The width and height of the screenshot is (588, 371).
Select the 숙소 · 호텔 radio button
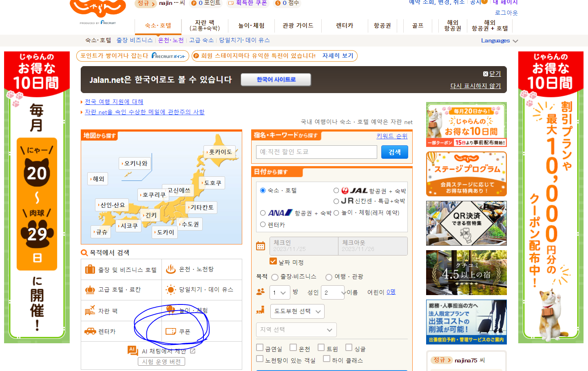pyautogui.click(x=263, y=190)
